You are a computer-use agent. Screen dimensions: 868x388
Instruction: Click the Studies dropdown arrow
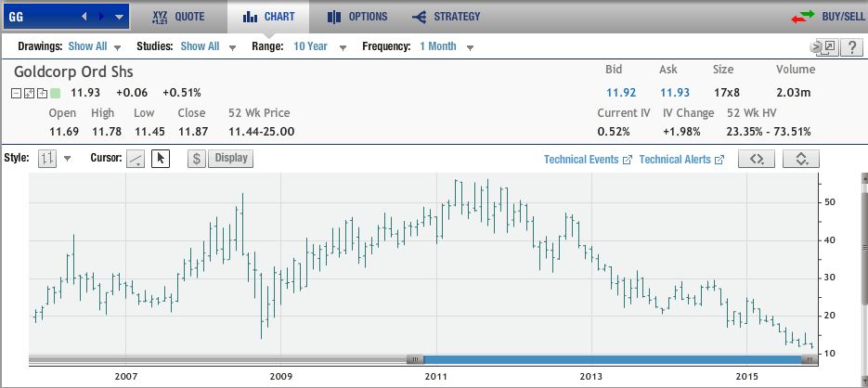pos(232,48)
